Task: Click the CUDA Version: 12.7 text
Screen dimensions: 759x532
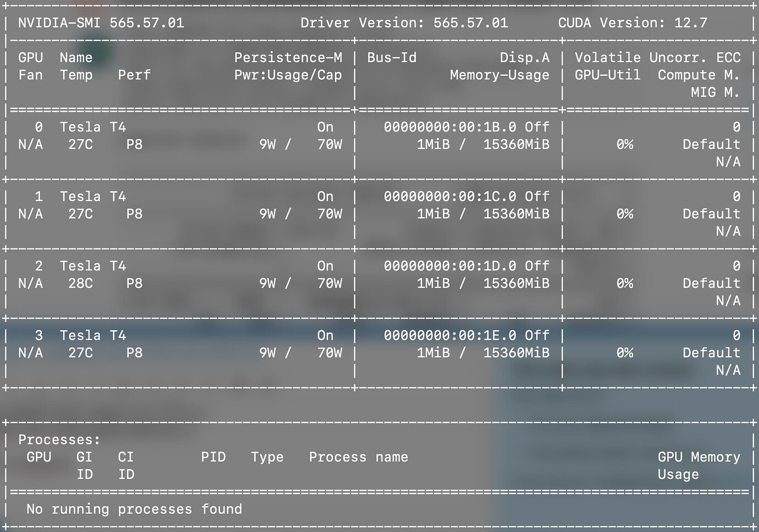Action: coord(632,23)
